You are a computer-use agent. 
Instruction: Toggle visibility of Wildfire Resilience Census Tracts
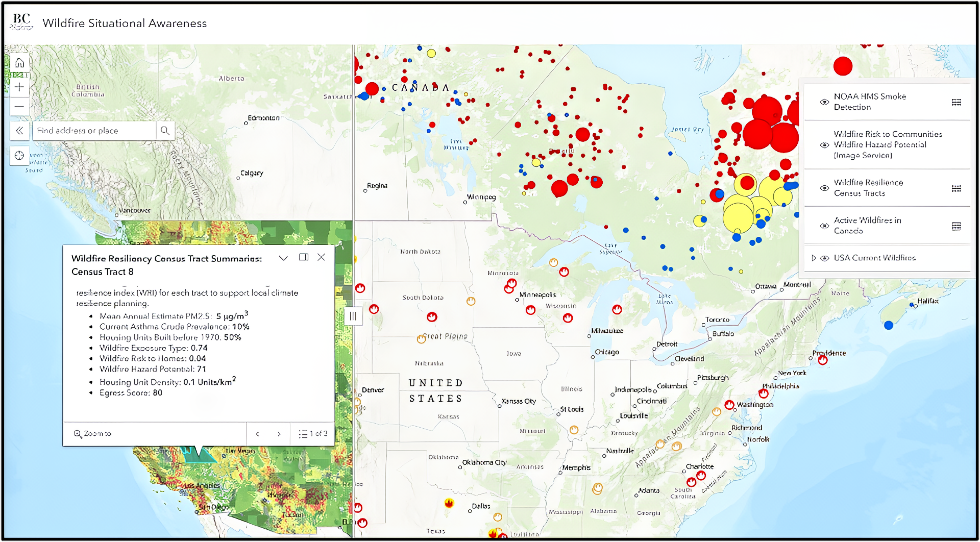point(824,188)
